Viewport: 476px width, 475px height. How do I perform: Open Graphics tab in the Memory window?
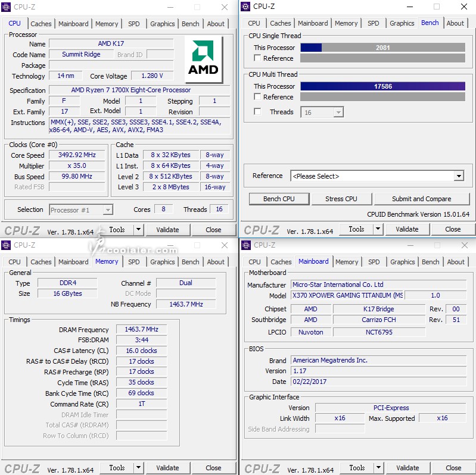point(163,262)
